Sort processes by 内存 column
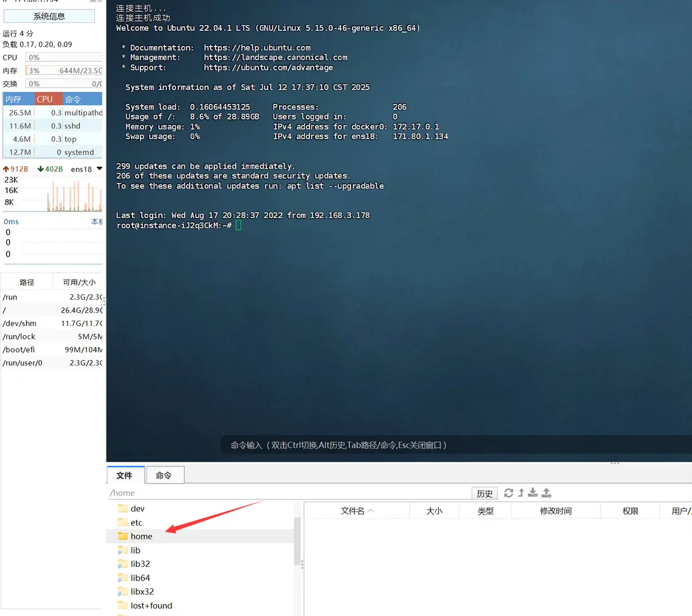The image size is (692, 616). 18,100
